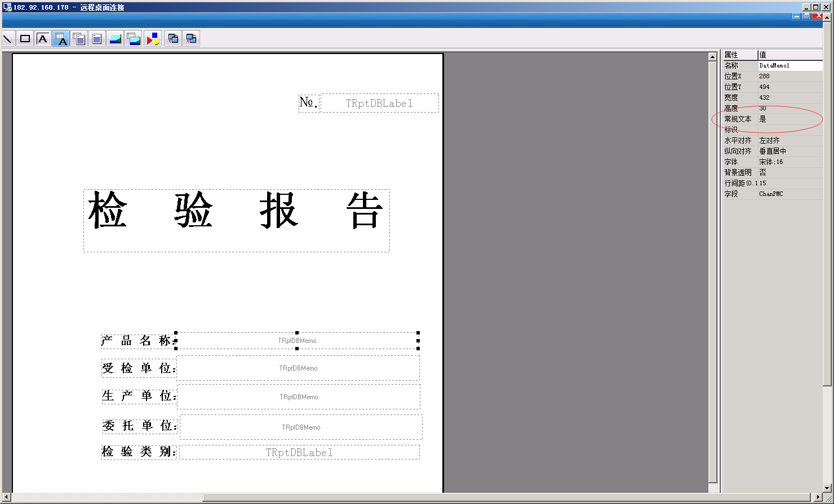Edit the 名称 field DataMemo1
Screen dimensions: 834x504
click(789, 66)
